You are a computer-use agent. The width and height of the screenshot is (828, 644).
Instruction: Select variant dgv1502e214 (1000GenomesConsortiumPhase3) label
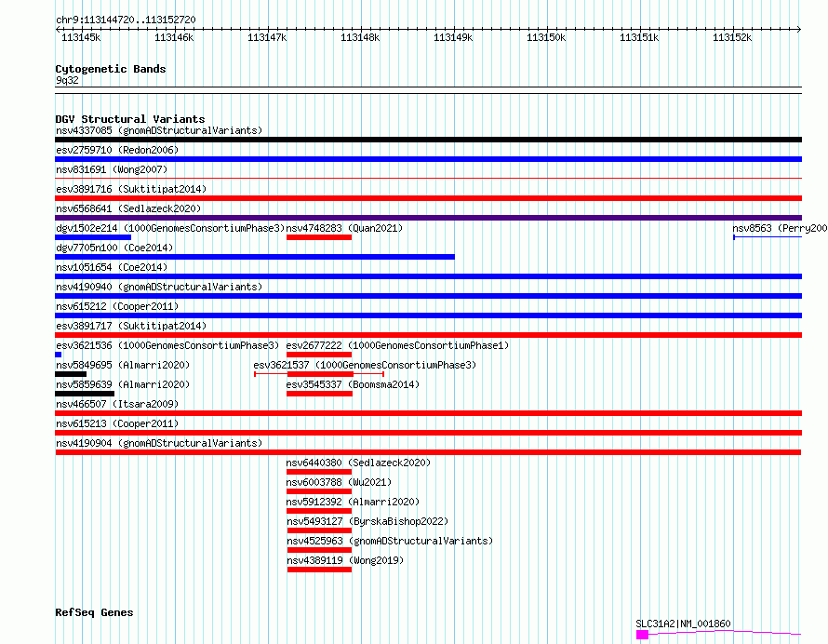coord(170,228)
